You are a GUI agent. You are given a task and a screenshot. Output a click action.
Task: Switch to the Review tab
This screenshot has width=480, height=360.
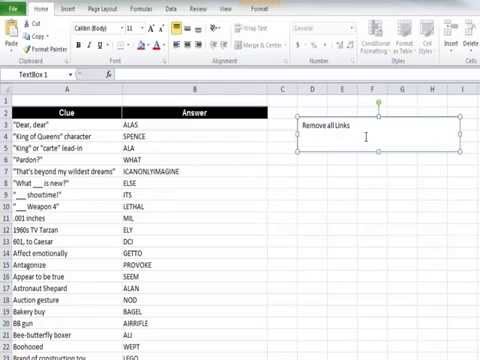[198, 9]
